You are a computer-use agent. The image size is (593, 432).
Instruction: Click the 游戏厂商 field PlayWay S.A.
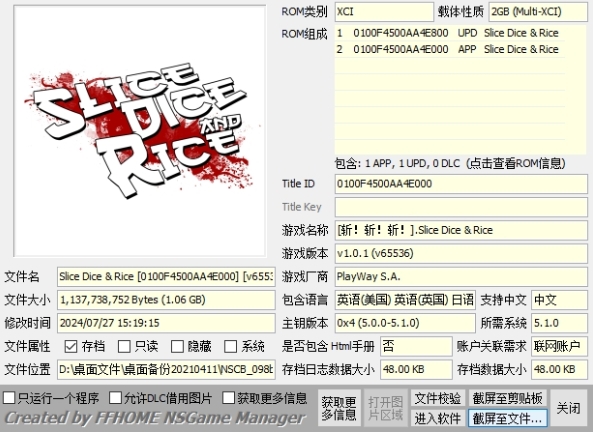click(461, 277)
